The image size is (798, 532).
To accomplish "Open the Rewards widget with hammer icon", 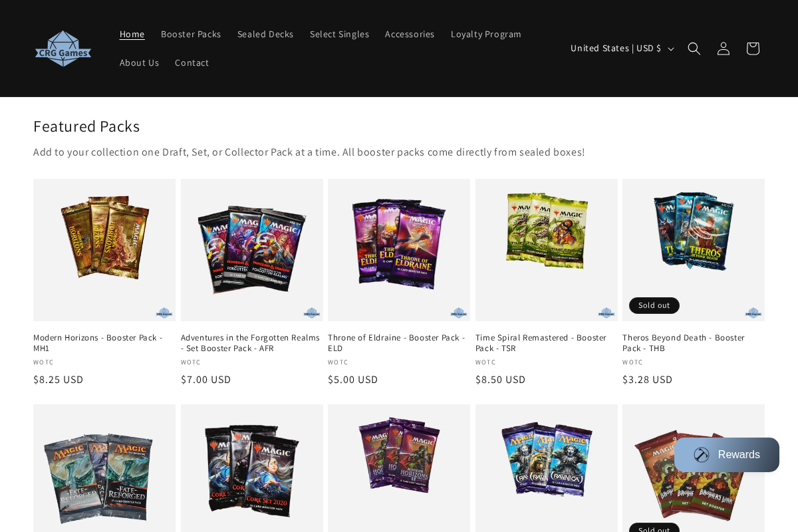I will [x=726, y=454].
